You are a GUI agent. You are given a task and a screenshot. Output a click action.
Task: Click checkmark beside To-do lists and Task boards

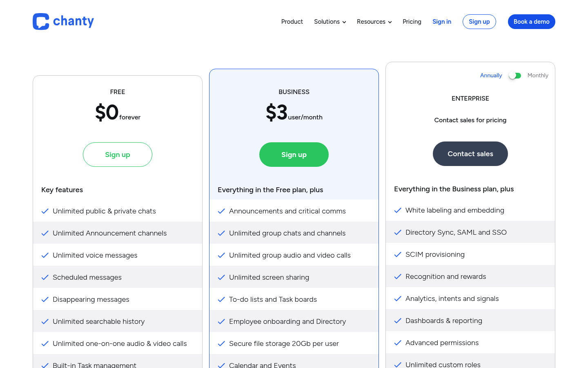click(221, 299)
